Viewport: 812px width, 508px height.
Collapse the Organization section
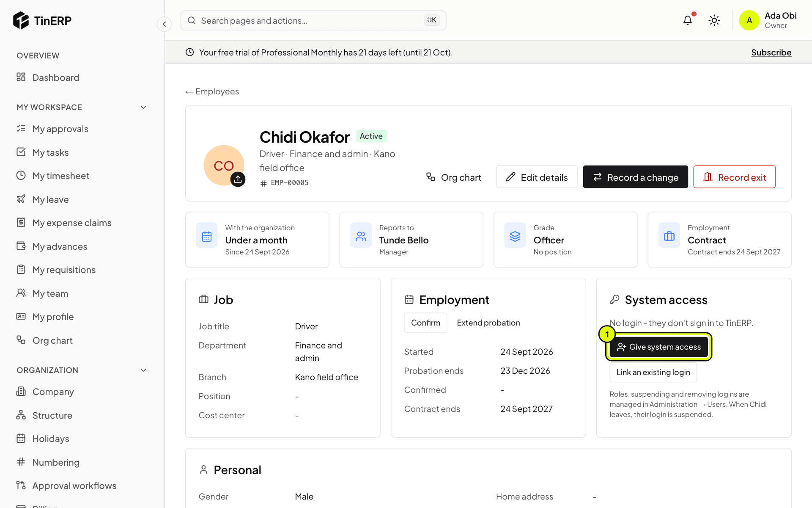click(x=143, y=370)
